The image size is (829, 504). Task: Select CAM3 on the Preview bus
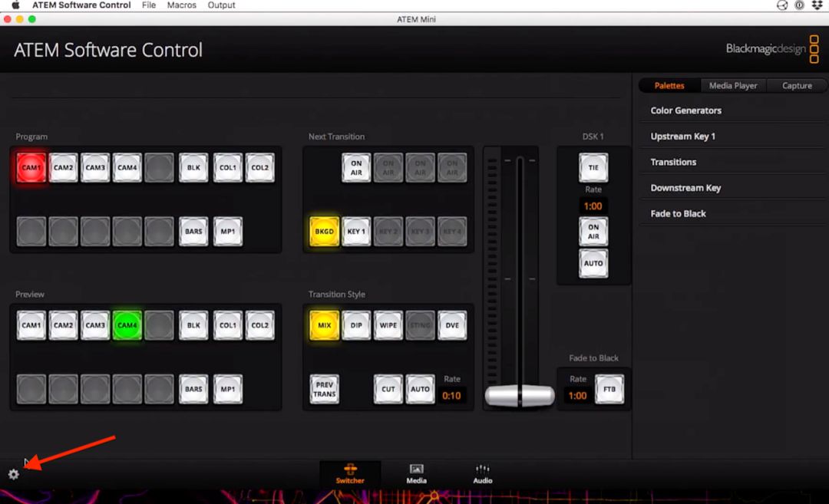[x=95, y=325]
